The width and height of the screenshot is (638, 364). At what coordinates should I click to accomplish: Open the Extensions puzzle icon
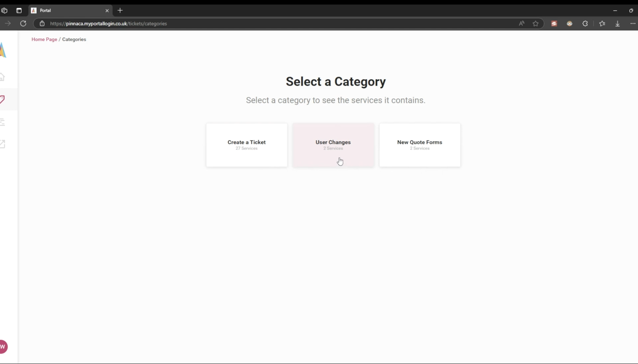[585, 23]
